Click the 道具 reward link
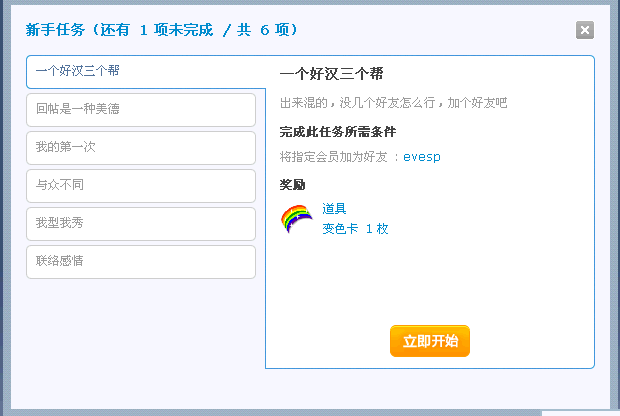This screenshot has height=416, width=620. pos(334,208)
